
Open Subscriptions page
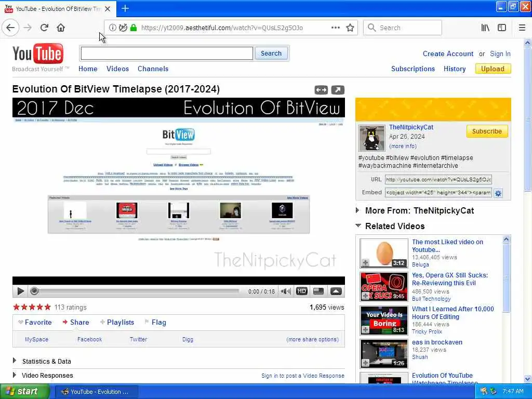pos(413,69)
